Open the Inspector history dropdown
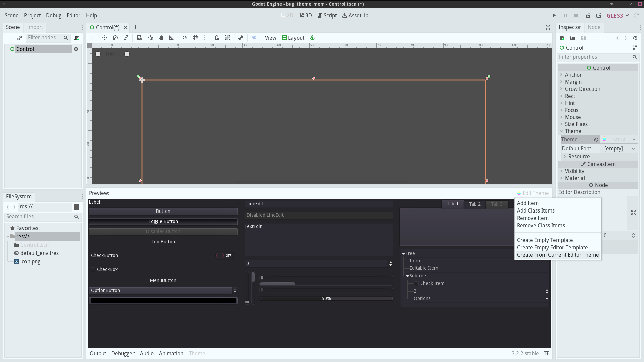The width and height of the screenshot is (644, 362). pyautogui.click(x=635, y=38)
